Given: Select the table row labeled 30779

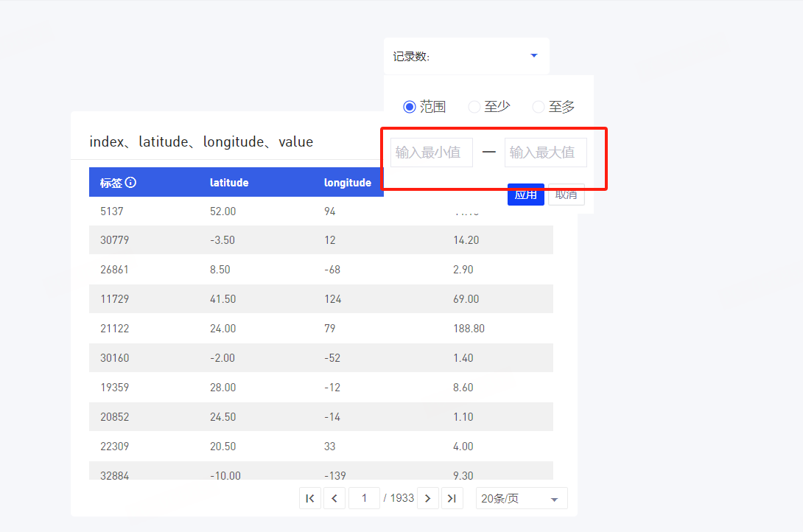Looking at the screenshot, I should [321, 240].
